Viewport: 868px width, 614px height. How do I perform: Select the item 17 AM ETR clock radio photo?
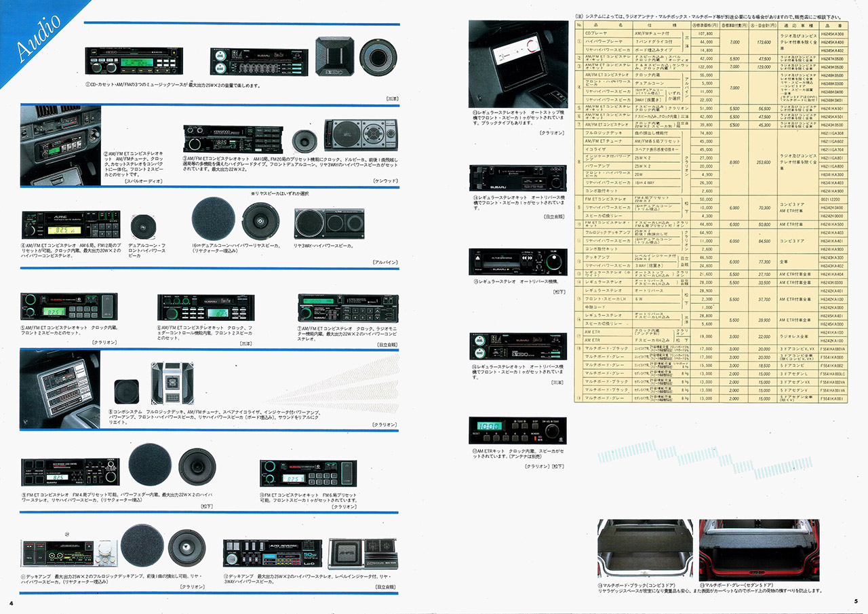pos(517,431)
